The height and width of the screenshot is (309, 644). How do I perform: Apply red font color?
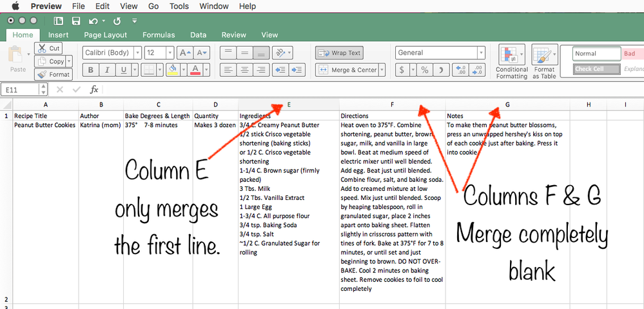(195, 70)
